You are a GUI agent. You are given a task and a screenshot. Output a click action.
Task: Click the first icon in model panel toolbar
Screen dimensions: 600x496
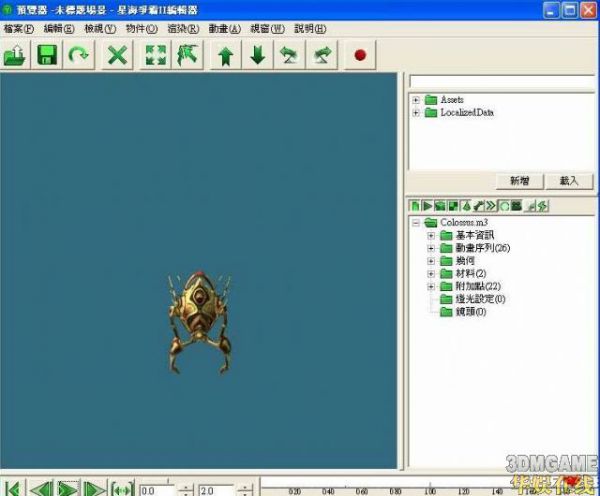[415, 206]
